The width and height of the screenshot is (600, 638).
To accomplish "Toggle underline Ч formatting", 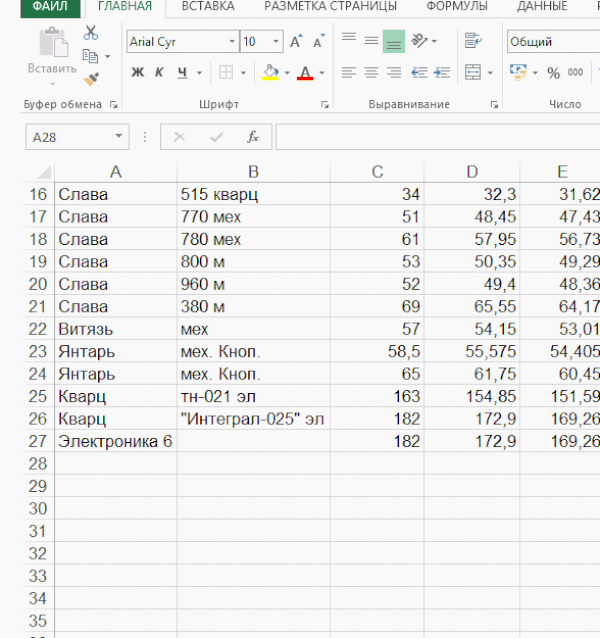I will (182, 72).
